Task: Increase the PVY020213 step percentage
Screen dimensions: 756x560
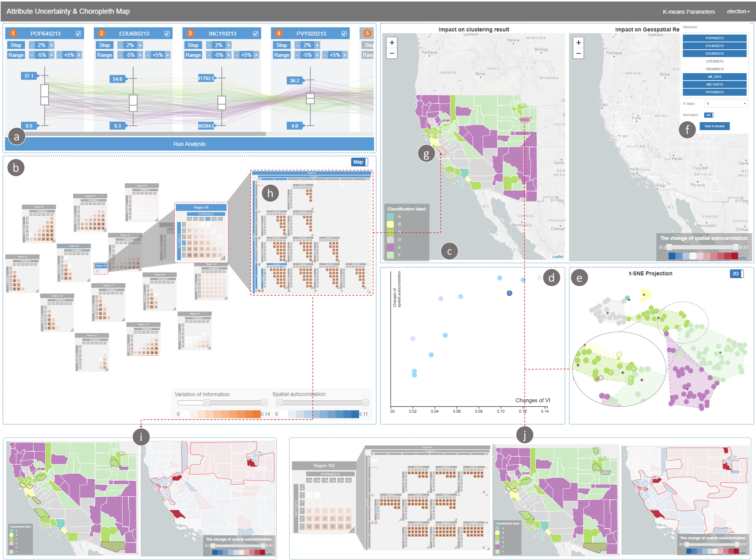Action: [x=317, y=45]
